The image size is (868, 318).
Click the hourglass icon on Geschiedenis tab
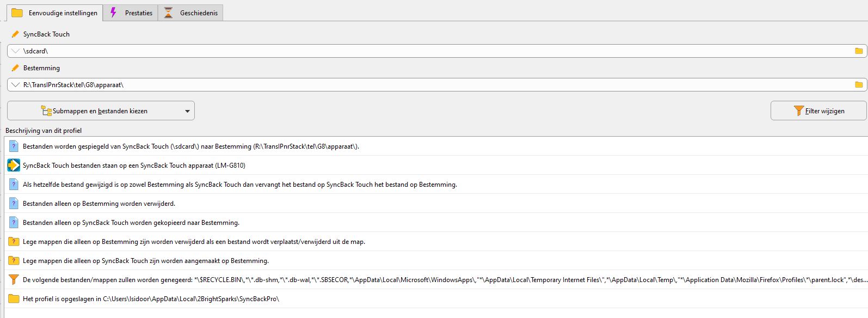tap(169, 13)
